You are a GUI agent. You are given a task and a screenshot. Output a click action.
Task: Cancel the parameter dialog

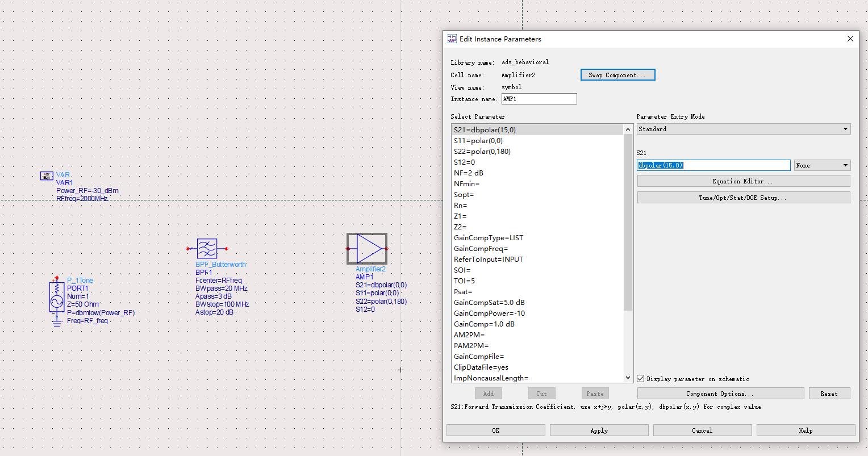click(x=702, y=430)
